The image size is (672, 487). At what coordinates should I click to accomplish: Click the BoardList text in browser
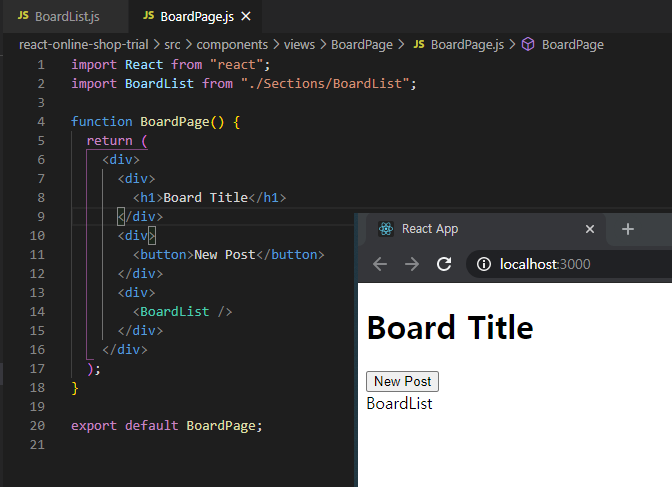(399, 404)
